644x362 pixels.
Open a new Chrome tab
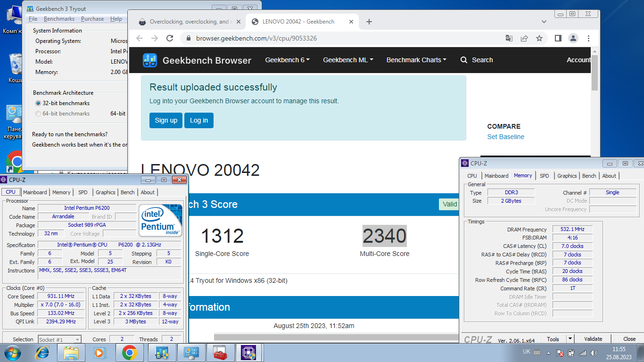click(369, 22)
